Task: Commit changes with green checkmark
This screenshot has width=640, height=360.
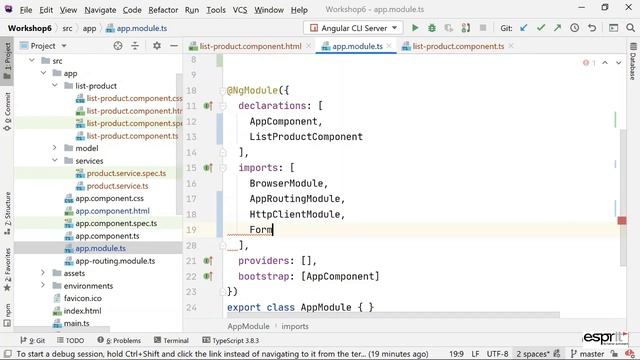Action: (541, 28)
